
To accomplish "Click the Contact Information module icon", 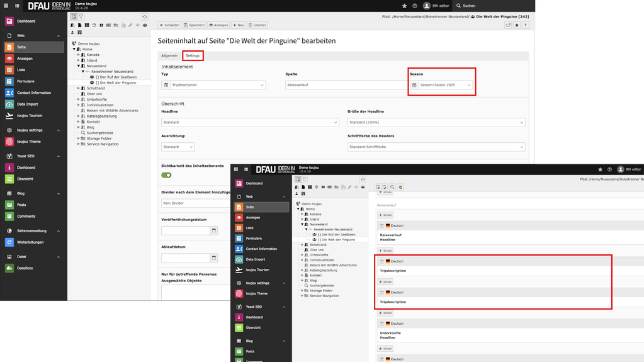I will [x=9, y=93].
